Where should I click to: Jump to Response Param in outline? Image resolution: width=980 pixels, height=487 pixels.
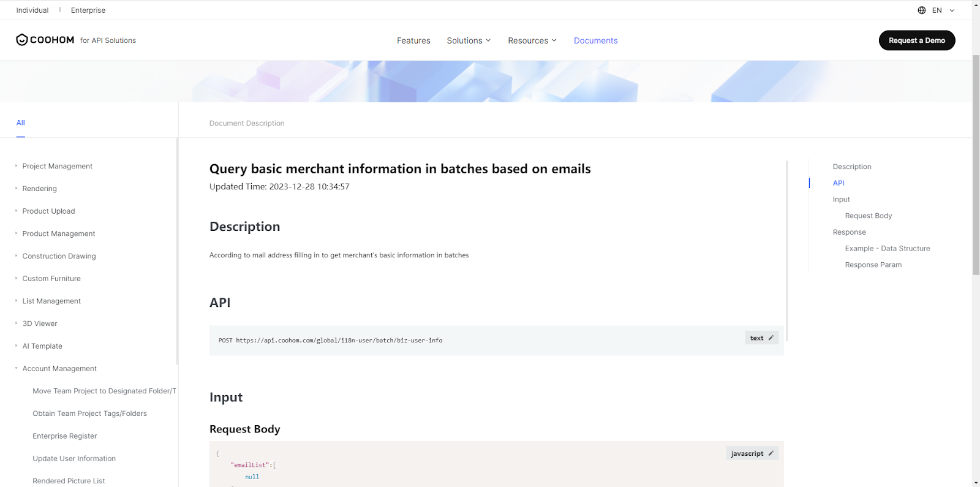click(x=873, y=265)
